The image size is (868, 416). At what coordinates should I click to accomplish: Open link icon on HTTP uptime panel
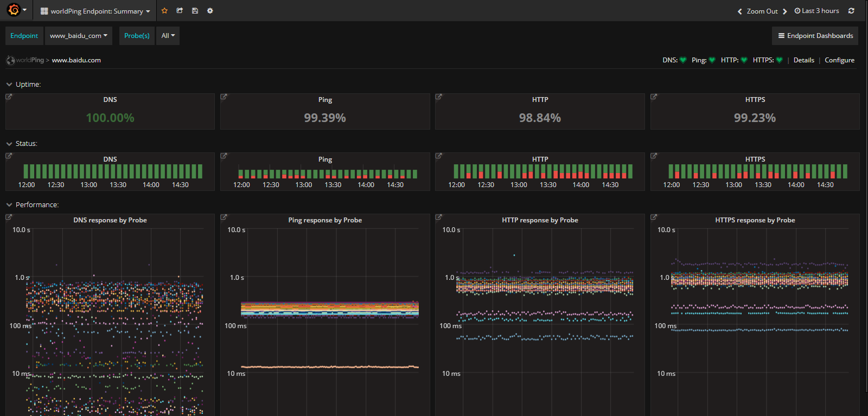click(x=438, y=97)
